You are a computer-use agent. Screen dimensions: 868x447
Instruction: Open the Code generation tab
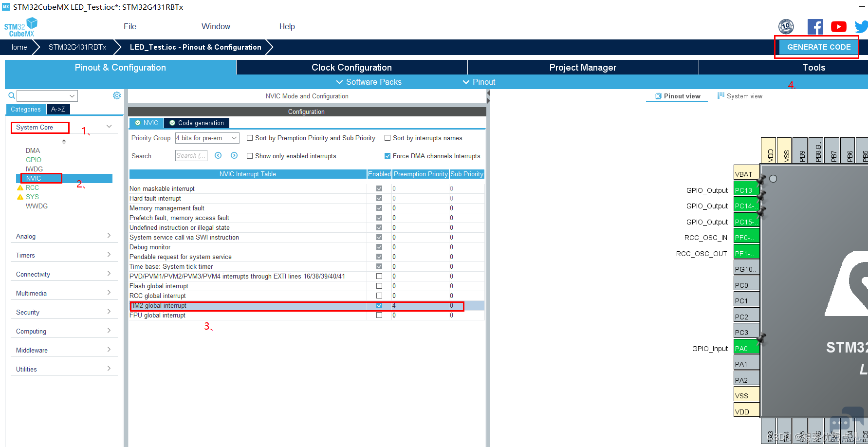[x=197, y=123]
